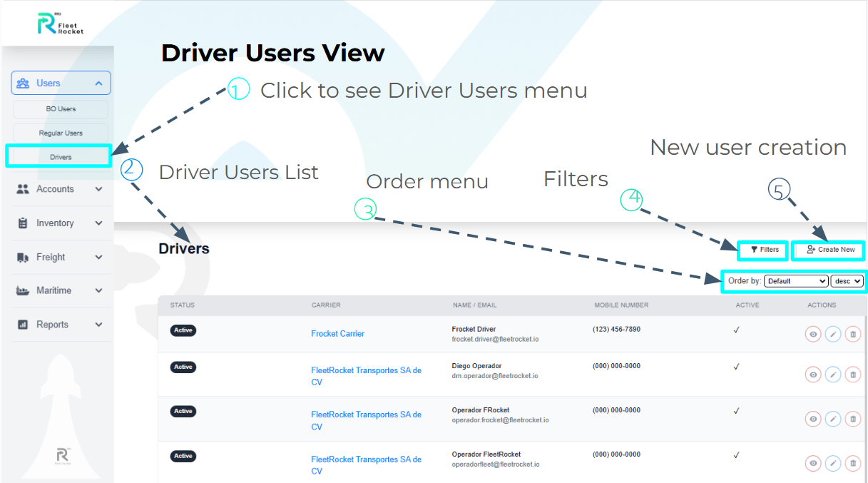Click the FleetRocket logo at top left

point(61,22)
